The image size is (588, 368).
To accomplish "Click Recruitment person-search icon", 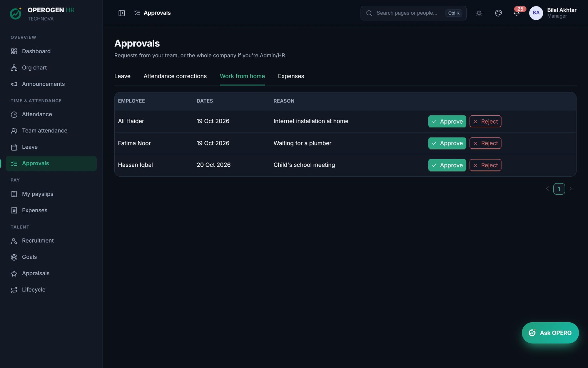I will (14, 241).
